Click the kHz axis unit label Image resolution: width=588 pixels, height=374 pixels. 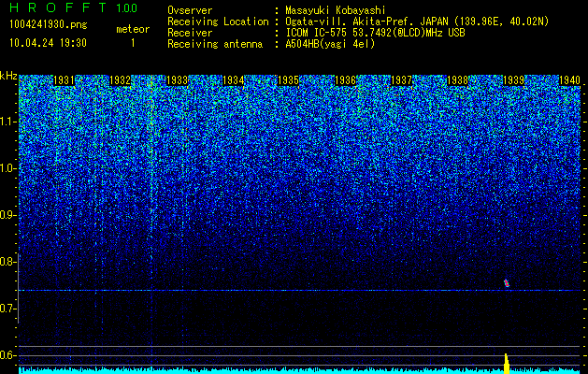click(x=8, y=76)
